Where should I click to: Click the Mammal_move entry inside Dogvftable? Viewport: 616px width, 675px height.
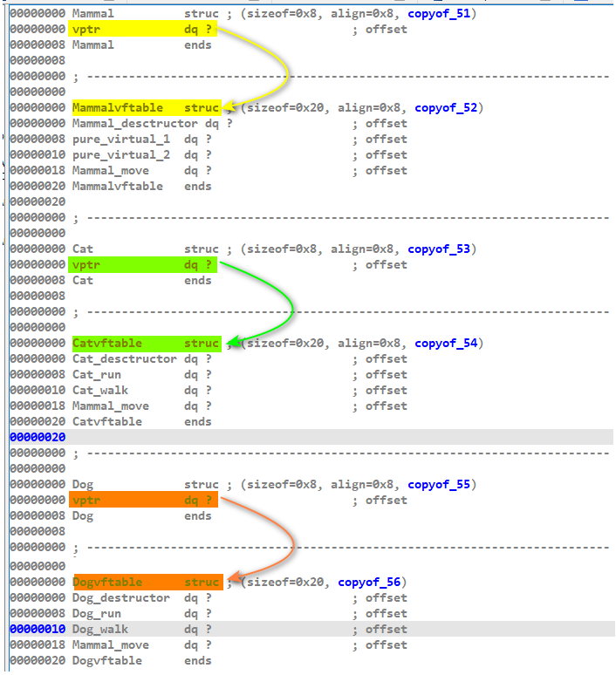[110, 645]
